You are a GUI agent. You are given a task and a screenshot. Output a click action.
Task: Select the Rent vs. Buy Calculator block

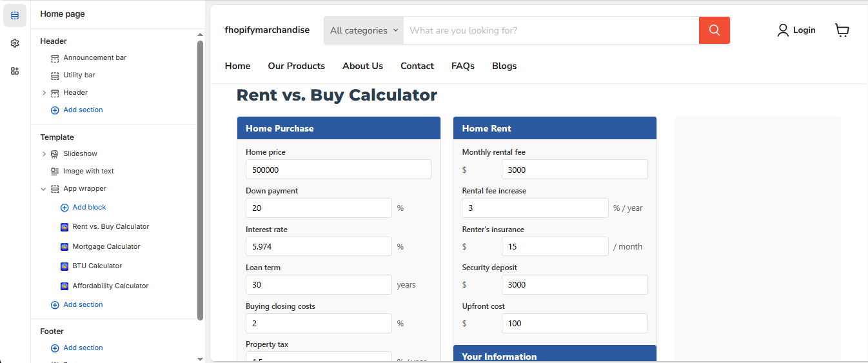click(x=110, y=226)
